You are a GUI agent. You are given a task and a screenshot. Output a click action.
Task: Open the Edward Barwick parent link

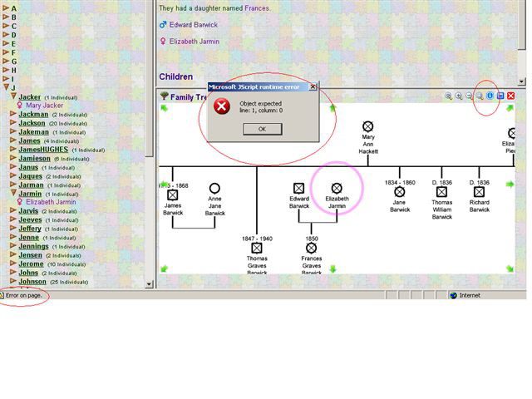[x=193, y=25]
